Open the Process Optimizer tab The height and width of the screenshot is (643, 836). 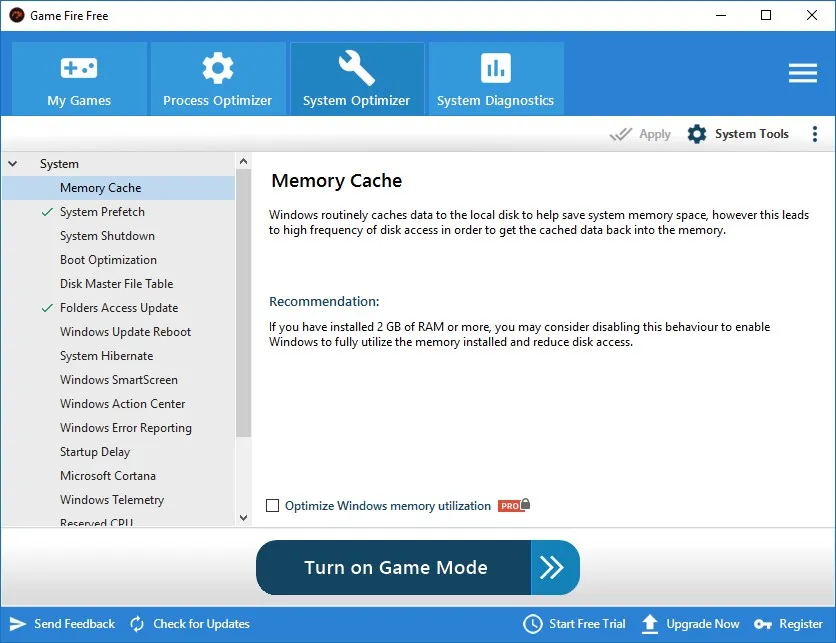coord(218,79)
